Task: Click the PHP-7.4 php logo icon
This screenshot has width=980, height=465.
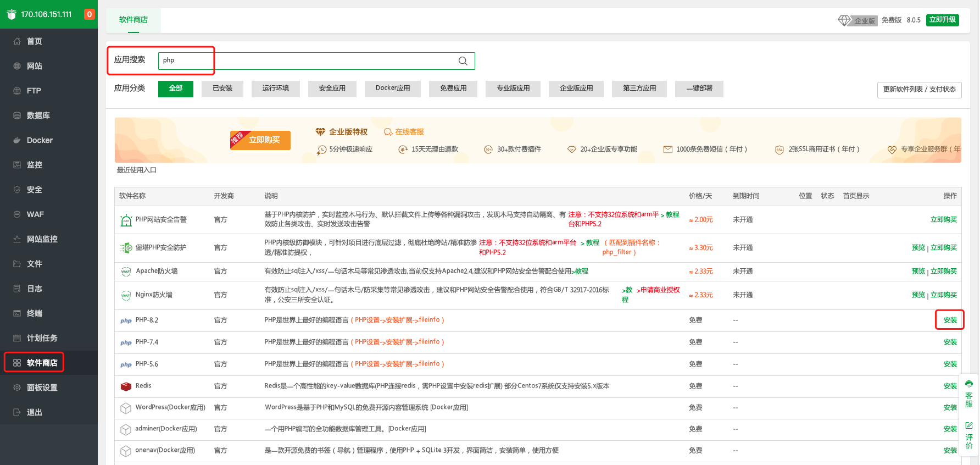Action: click(x=126, y=342)
